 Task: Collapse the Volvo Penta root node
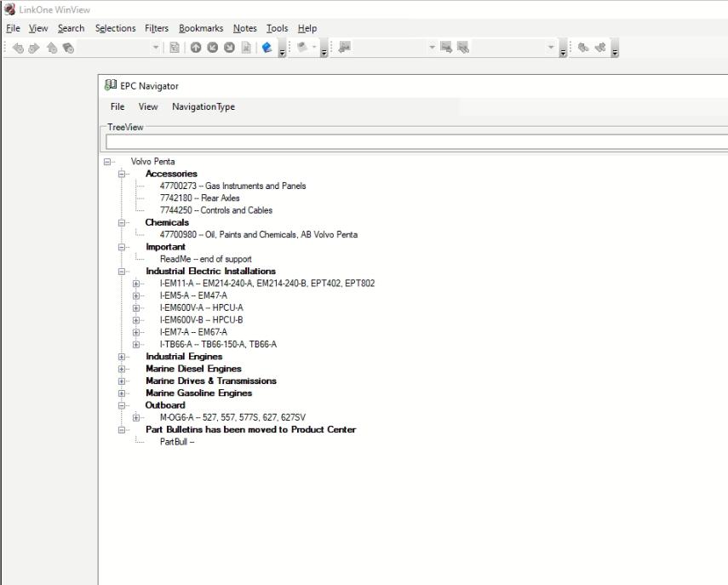coord(107,162)
